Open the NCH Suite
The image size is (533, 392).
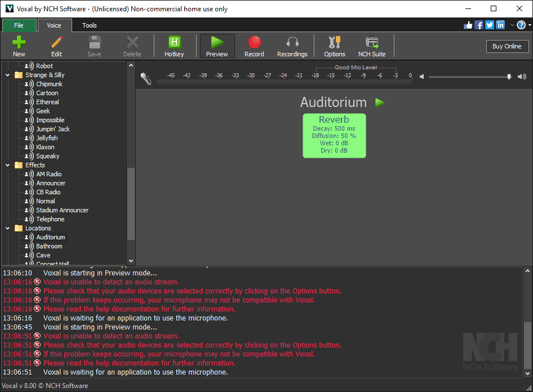click(x=372, y=46)
